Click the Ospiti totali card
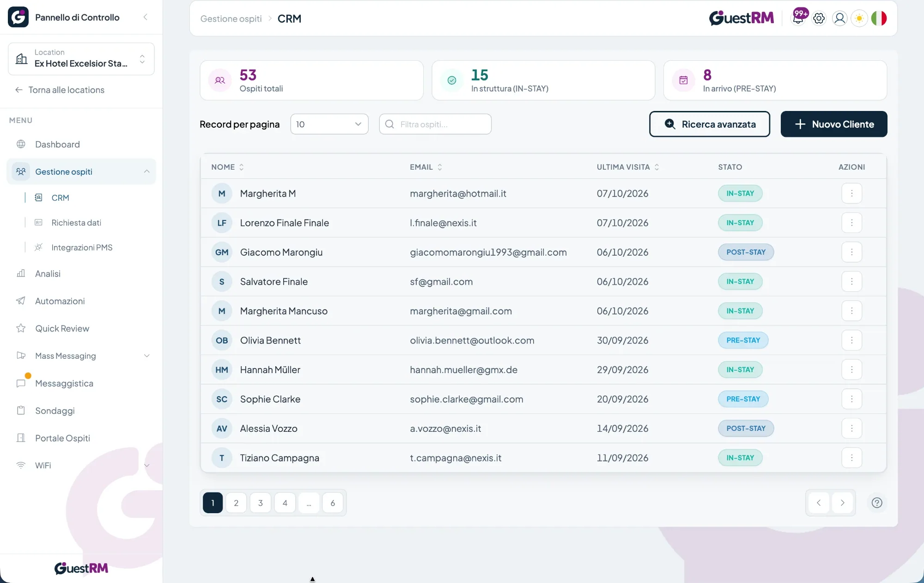This screenshot has width=924, height=583. click(x=311, y=80)
